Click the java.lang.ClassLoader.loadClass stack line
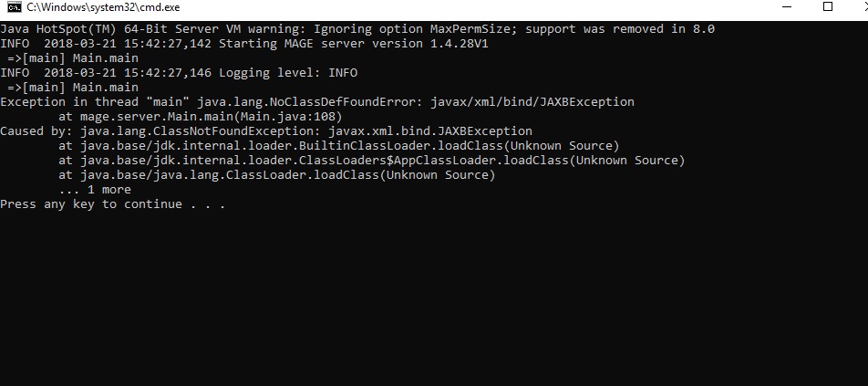 click(276, 175)
